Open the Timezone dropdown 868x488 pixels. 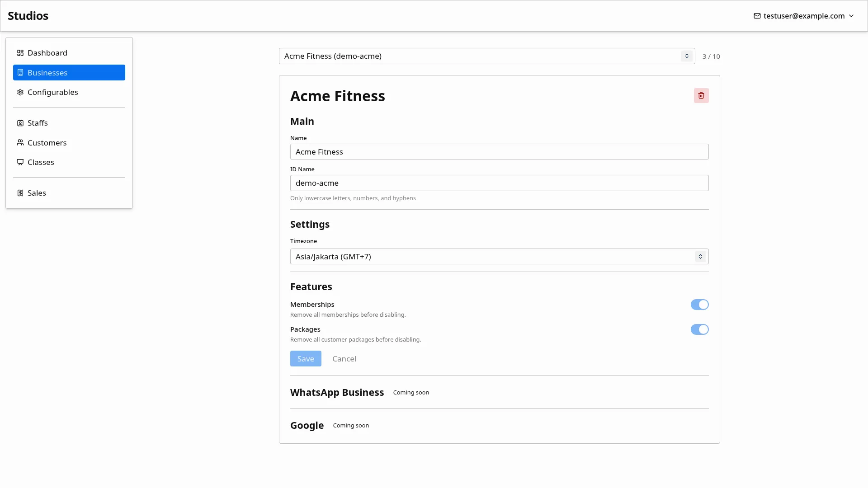click(499, 257)
